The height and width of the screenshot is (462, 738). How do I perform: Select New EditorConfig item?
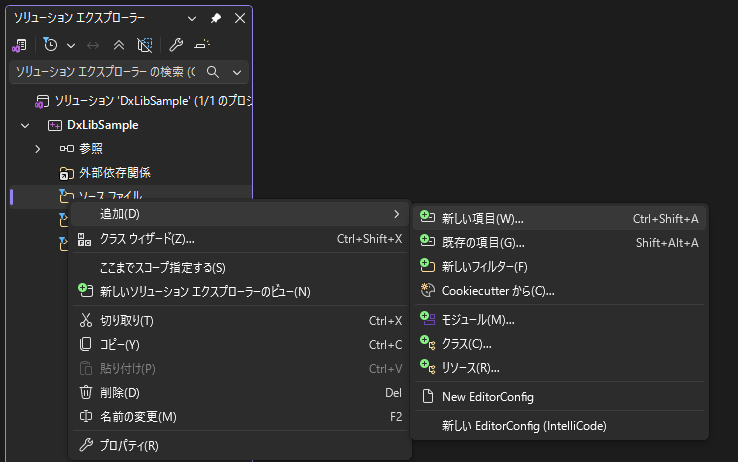click(x=559, y=397)
